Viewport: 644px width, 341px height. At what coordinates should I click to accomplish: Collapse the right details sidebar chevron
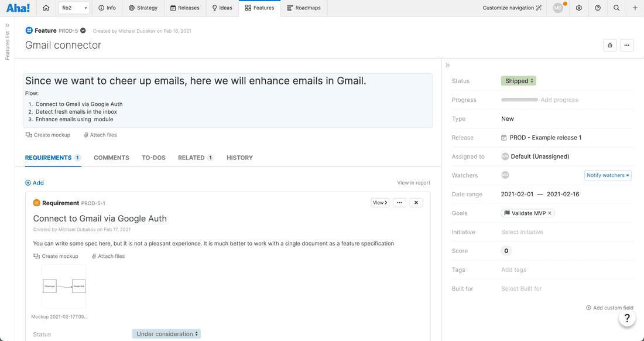(x=447, y=65)
